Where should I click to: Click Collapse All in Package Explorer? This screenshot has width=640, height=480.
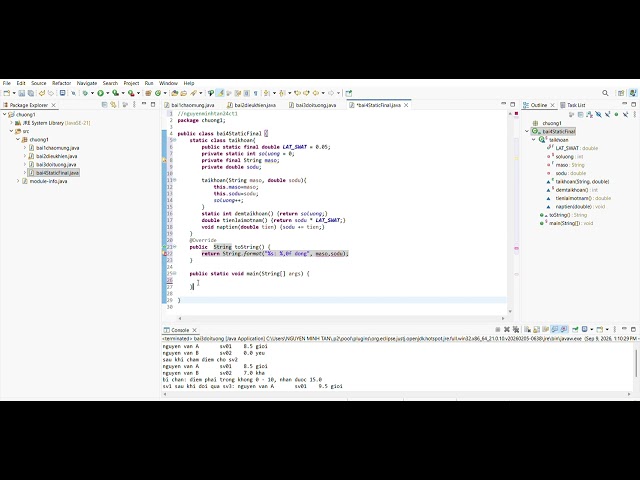[x=104, y=105]
